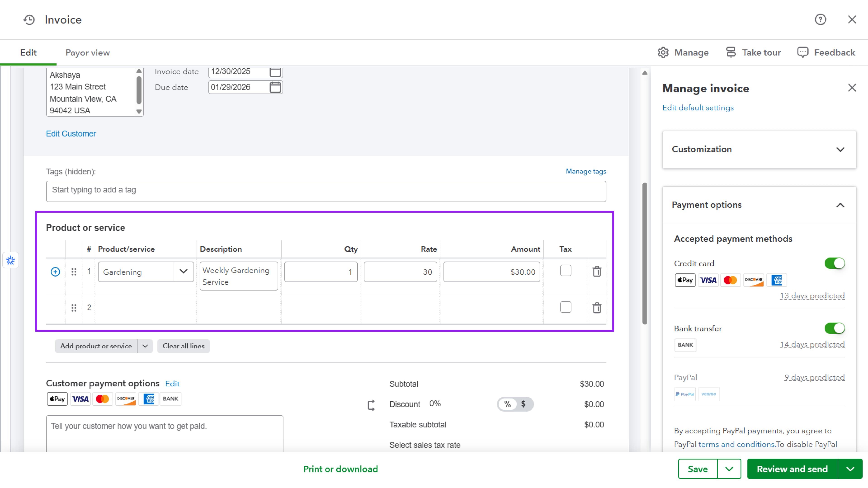
Task: Disable the Credit card payment toggle
Action: 834,263
